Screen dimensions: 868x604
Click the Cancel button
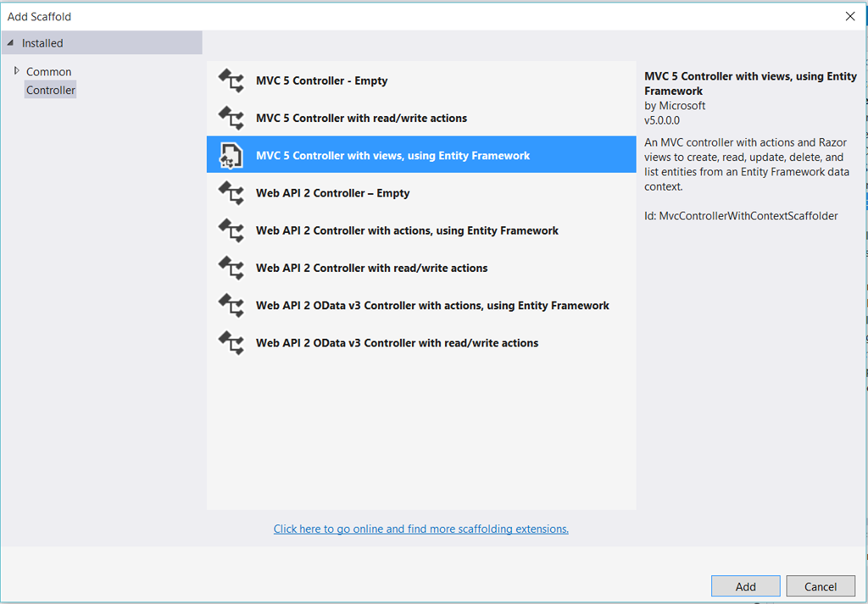pyautogui.click(x=821, y=586)
